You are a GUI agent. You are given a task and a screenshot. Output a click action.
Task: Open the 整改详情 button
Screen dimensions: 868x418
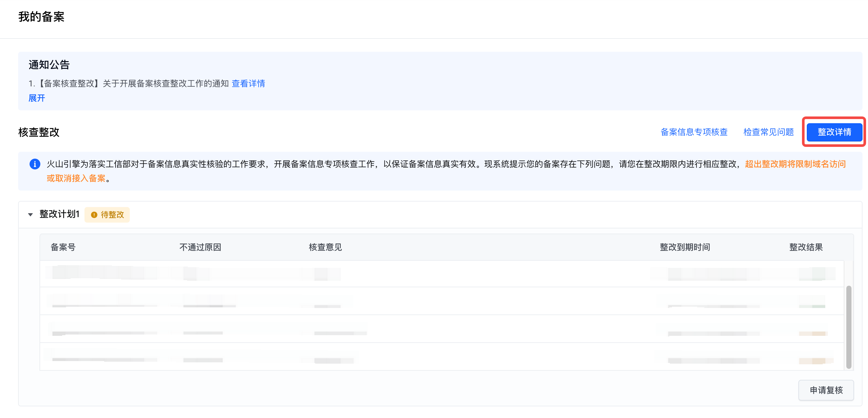click(x=834, y=132)
